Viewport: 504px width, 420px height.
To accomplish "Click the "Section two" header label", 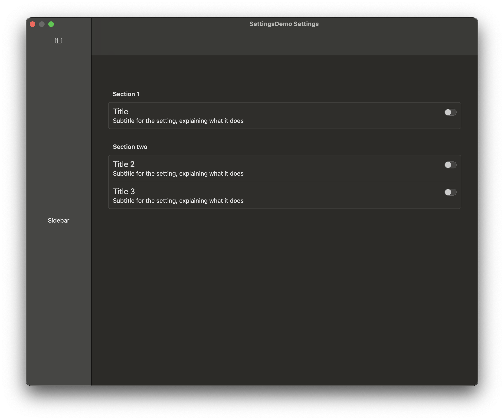I will tap(130, 147).
